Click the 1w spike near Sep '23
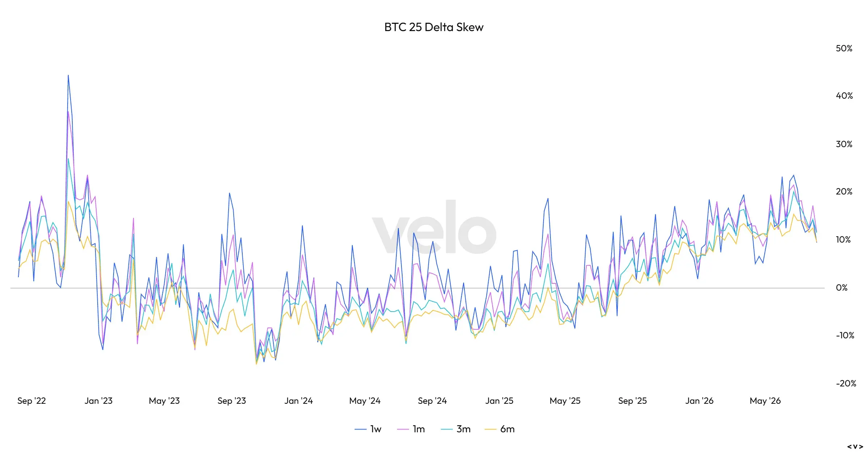868x454 pixels. 229,193
